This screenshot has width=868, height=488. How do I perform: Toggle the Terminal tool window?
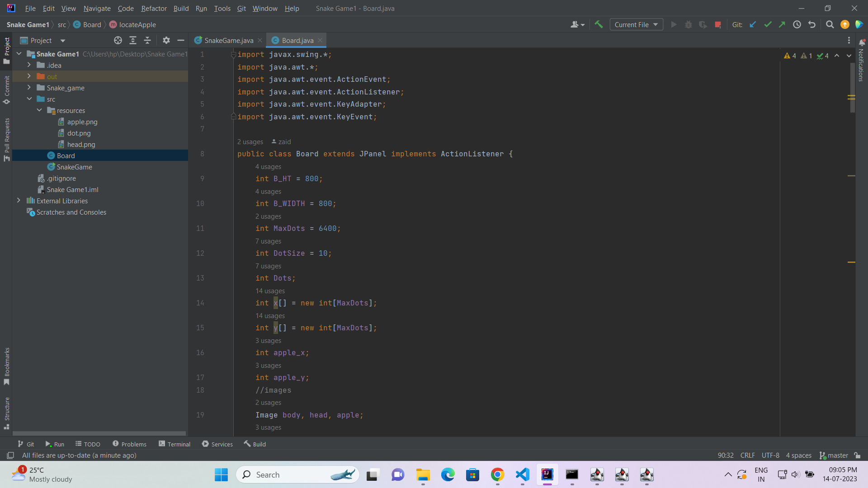pos(175,444)
